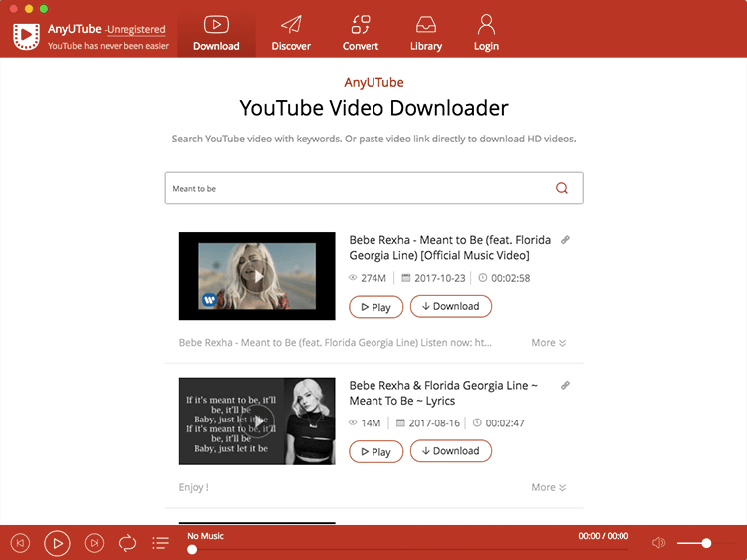Click Play for the Official Music Video
The image size is (747, 560).
click(x=375, y=307)
